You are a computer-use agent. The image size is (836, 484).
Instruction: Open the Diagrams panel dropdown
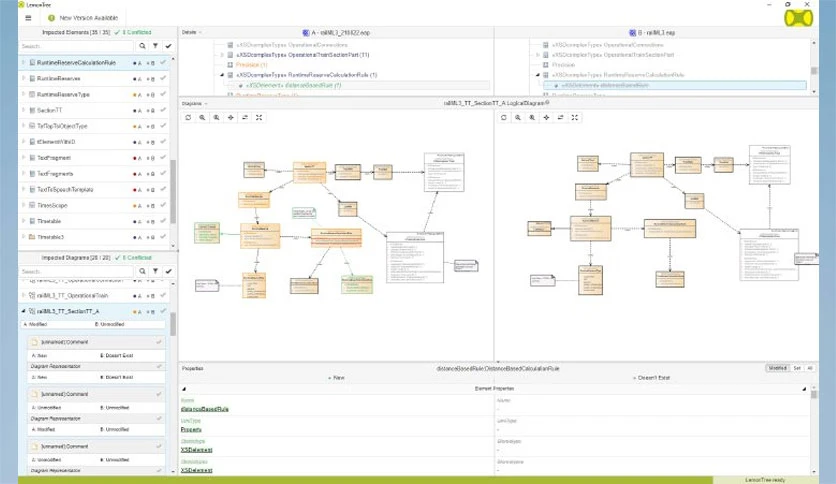pos(195,103)
